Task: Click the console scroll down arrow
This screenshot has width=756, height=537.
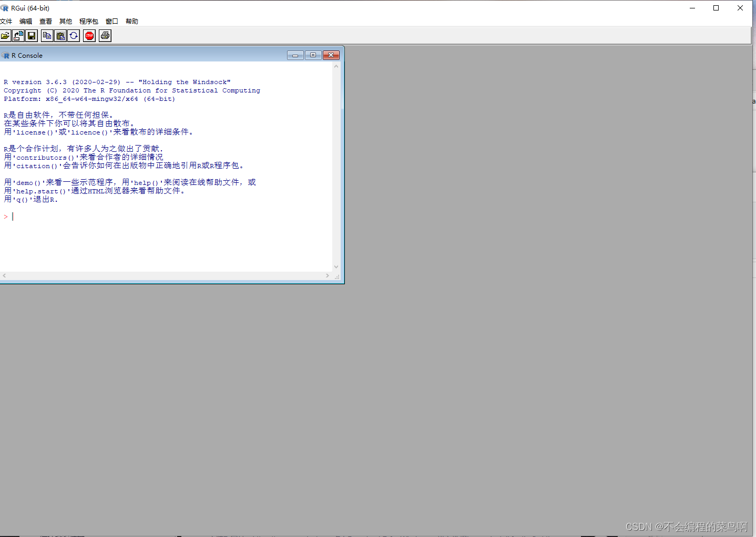Action: click(x=336, y=267)
